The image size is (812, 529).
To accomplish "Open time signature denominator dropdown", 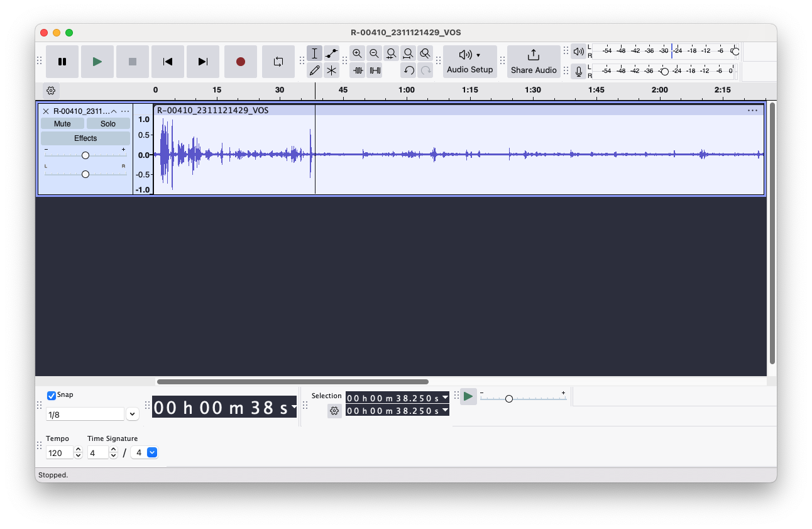I will tap(151, 452).
